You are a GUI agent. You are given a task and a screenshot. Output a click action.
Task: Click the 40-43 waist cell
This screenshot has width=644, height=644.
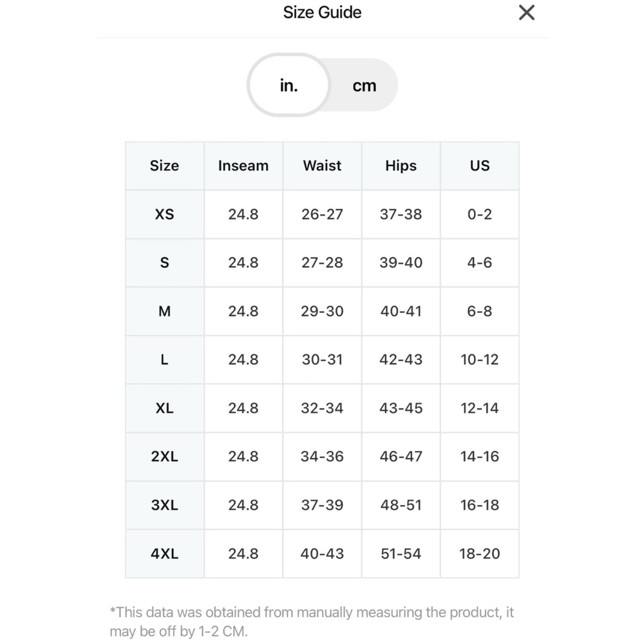[322, 553]
